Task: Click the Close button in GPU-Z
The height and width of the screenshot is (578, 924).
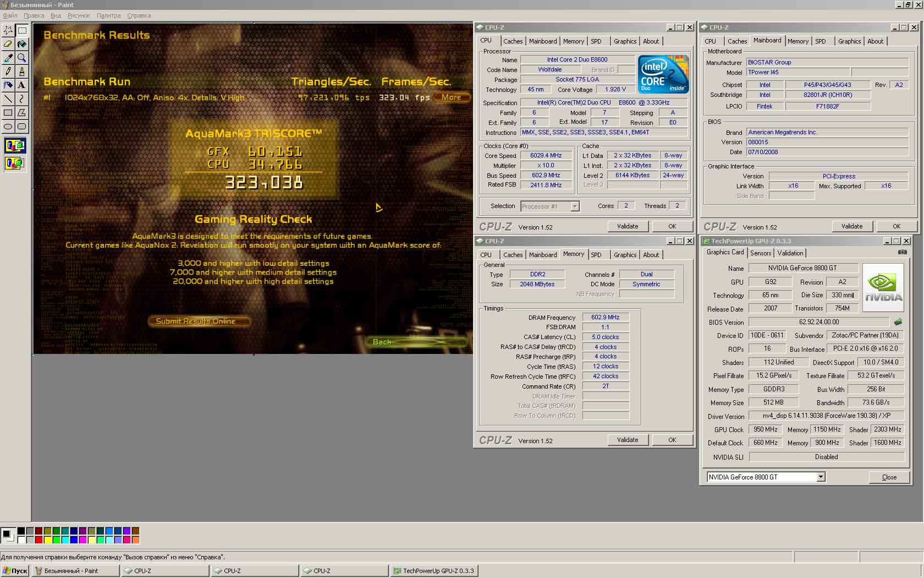Action: pos(889,477)
